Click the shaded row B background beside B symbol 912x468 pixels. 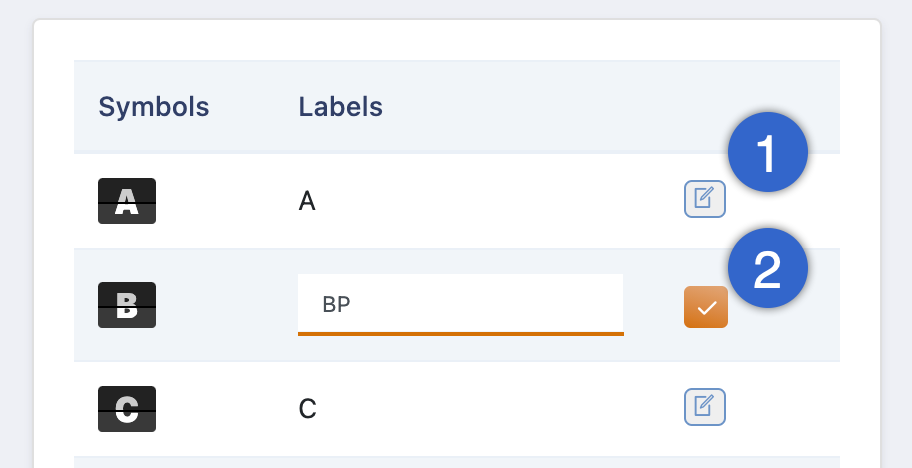click(x=227, y=305)
